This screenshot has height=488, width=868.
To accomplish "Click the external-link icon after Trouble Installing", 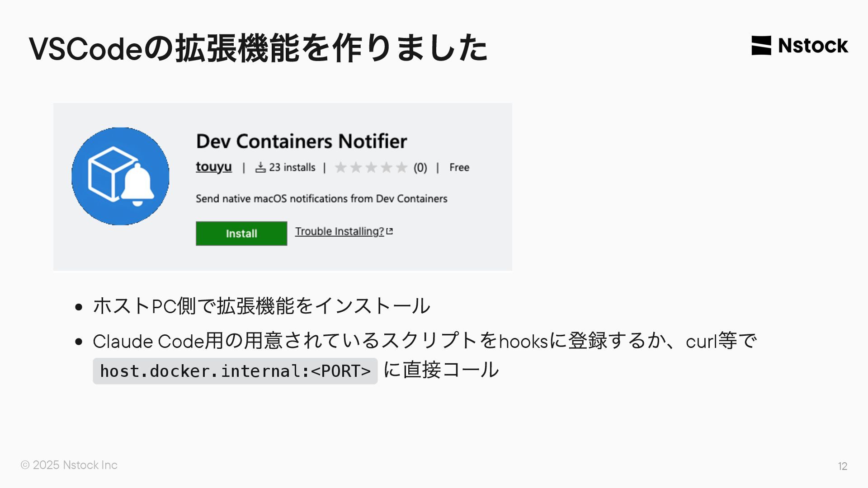I will click(x=390, y=231).
